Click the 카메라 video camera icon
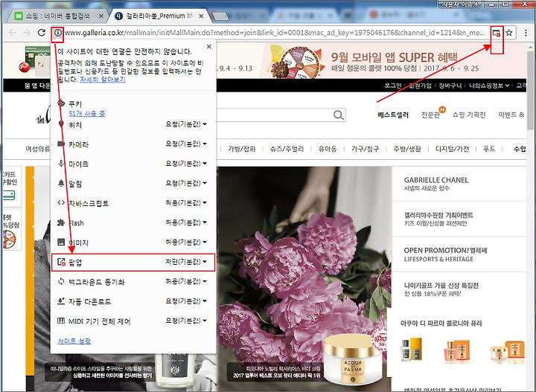The height and width of the screenshot is (392, 536). (x=61, y=144)
